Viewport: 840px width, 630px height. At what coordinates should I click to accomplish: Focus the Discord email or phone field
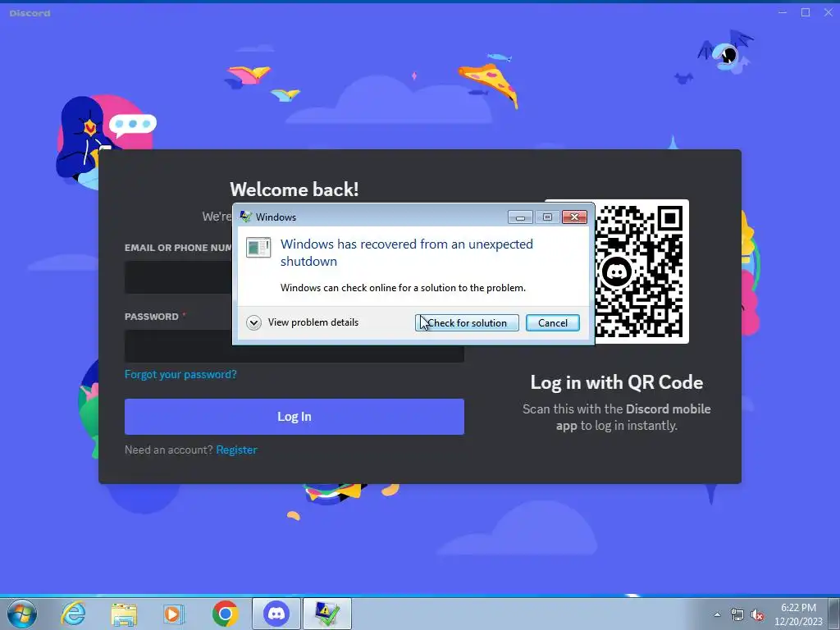coord(178,277)
